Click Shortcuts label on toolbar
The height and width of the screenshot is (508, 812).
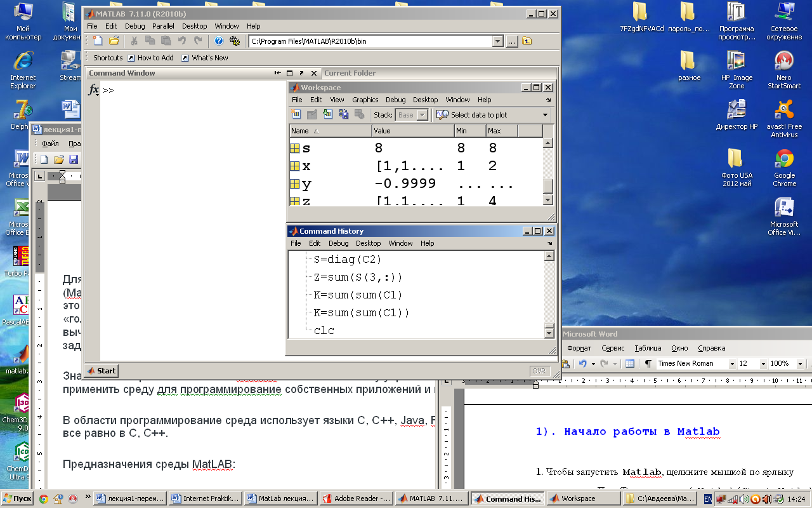point(108,58)
